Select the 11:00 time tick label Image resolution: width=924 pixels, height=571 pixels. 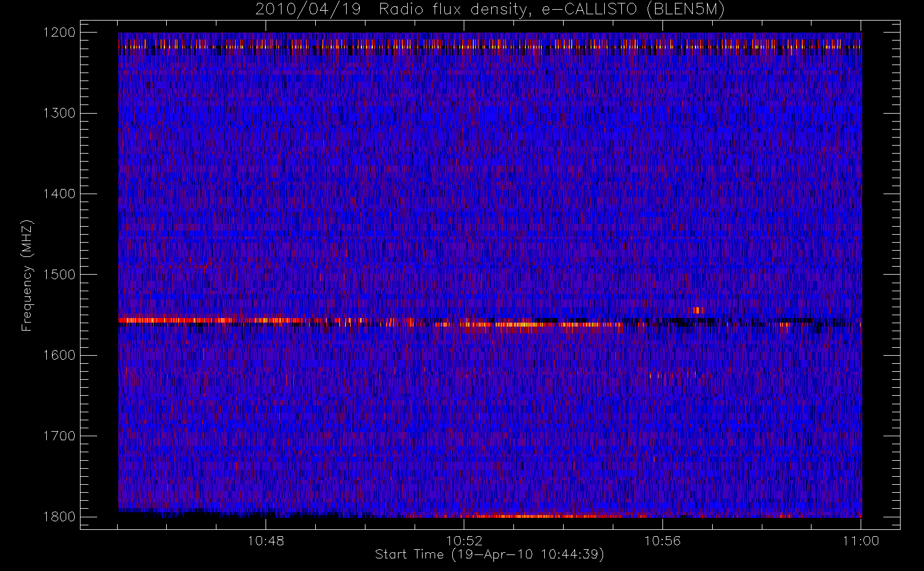(x=861, y=541)
